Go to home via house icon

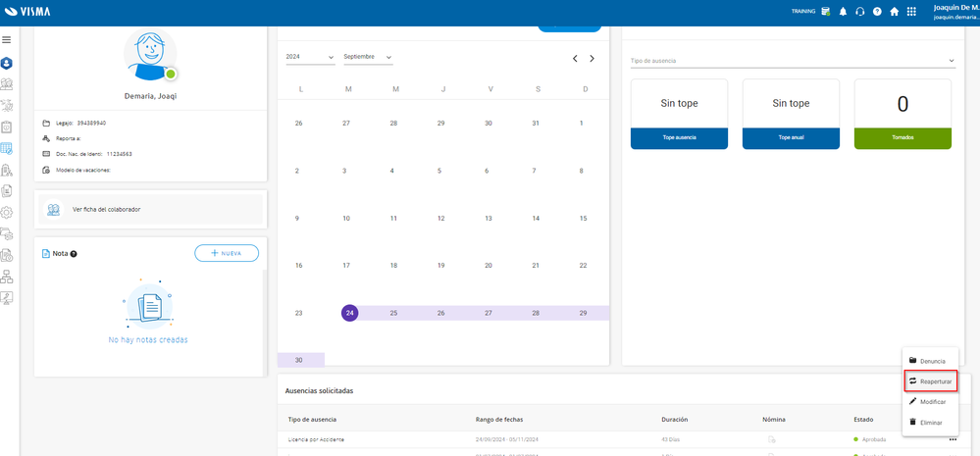pos(895,11)
